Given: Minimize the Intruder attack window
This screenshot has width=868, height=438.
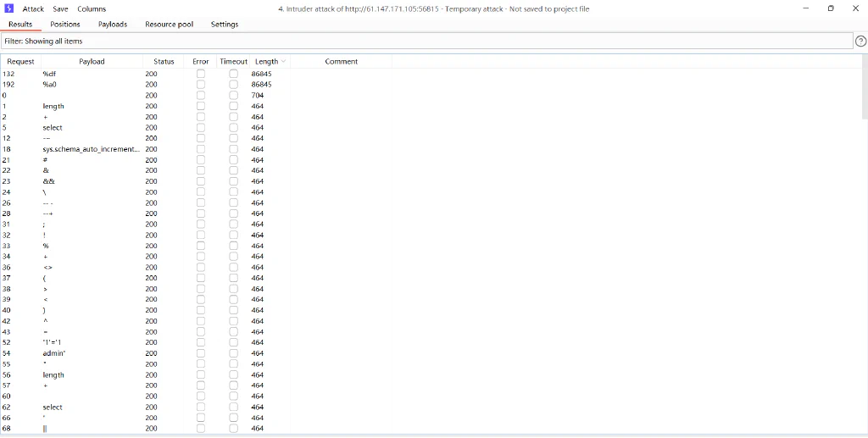Looking at the screenshot, I should [805, 8].
